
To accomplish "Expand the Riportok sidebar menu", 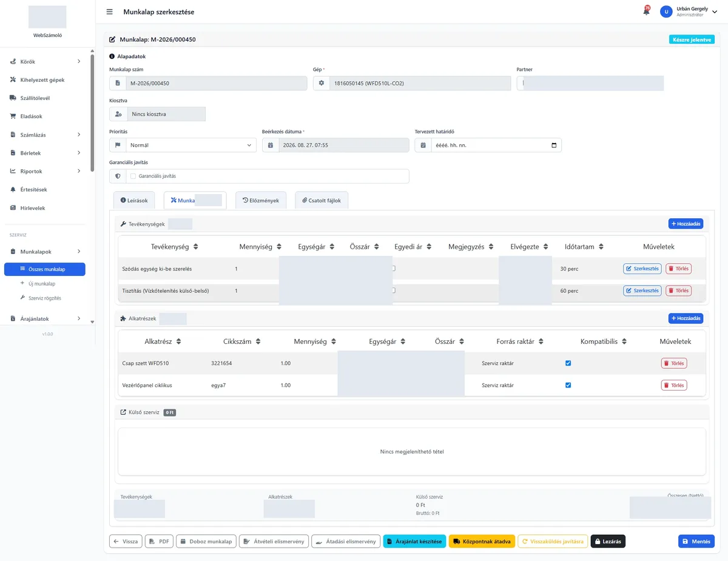I will coord(79,171).
